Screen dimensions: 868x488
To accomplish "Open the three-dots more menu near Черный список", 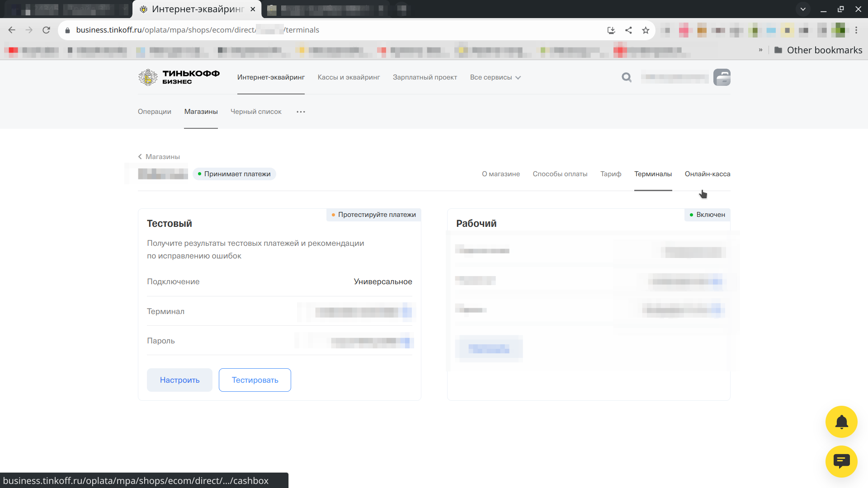I will [301, 112].
